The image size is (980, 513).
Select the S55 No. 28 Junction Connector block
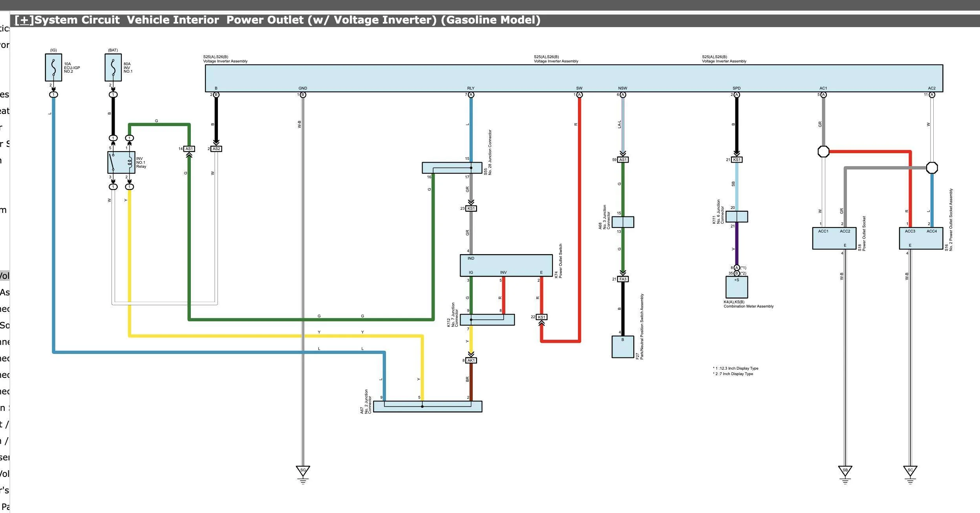point(452,168)
